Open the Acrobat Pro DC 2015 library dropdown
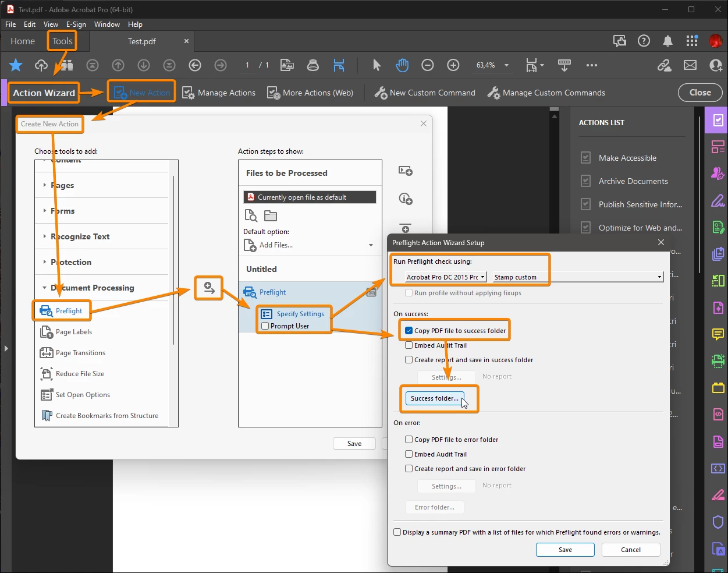The height and width of the screenshot is (573, 728). tap(446, 277)
